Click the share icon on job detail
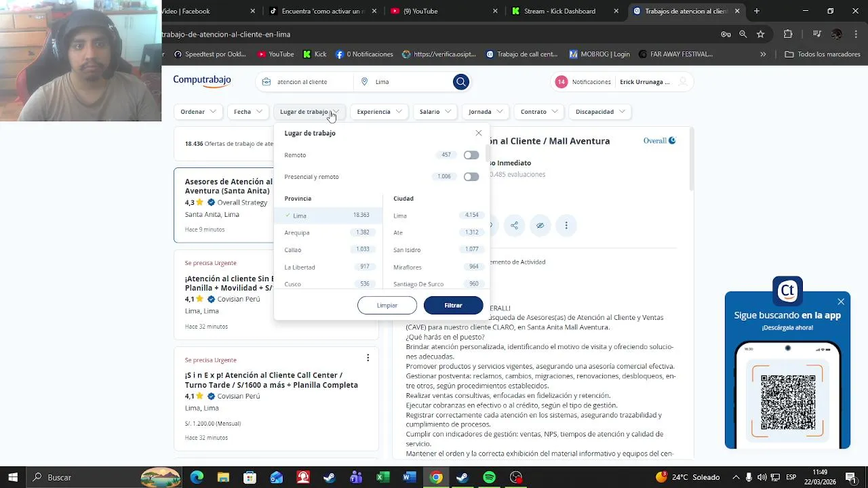Image resolution: width=868 pixels, height=488 pixels. tap(515, 226)
